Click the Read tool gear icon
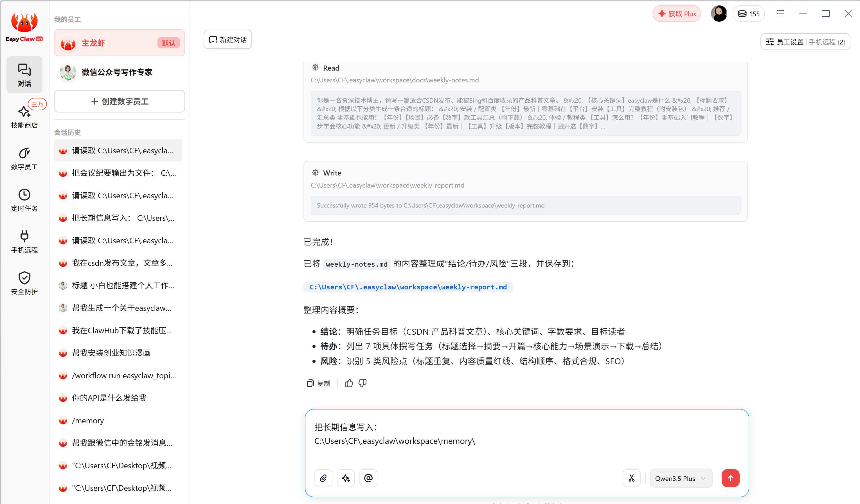The width and height of the screenshot is (860, 504). [315, 67]
